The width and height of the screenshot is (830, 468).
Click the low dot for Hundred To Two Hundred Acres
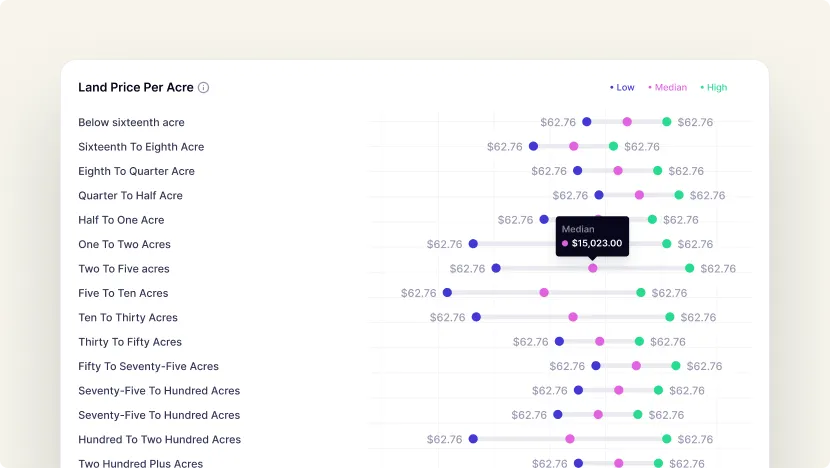pos(473,439)
